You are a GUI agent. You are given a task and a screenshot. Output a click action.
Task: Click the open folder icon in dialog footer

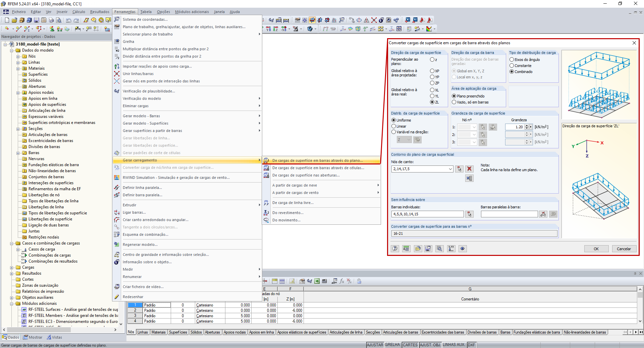417,249
